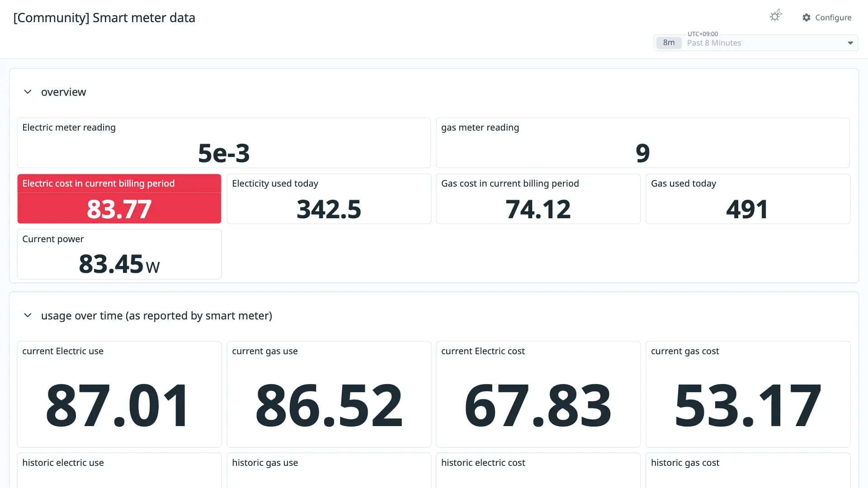This screenshot has height=488, width=868.
Task: Select the gas meter reading value 9
Action: (642, 153)
